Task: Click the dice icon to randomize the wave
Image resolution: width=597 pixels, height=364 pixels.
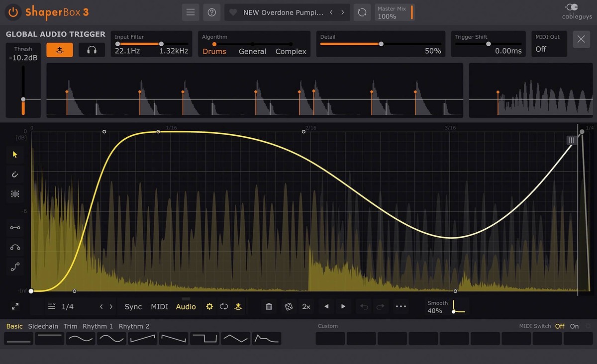Action: coord(288,307)
